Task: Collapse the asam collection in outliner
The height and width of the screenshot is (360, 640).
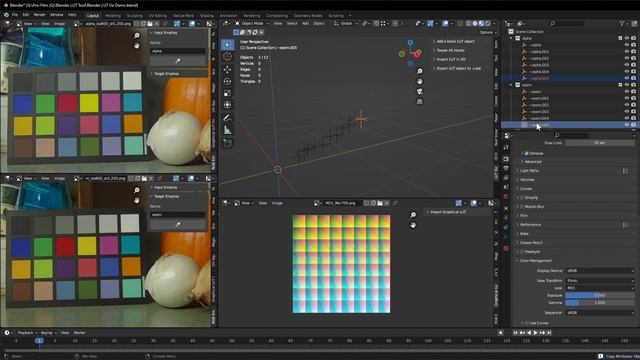Action: 511,85
